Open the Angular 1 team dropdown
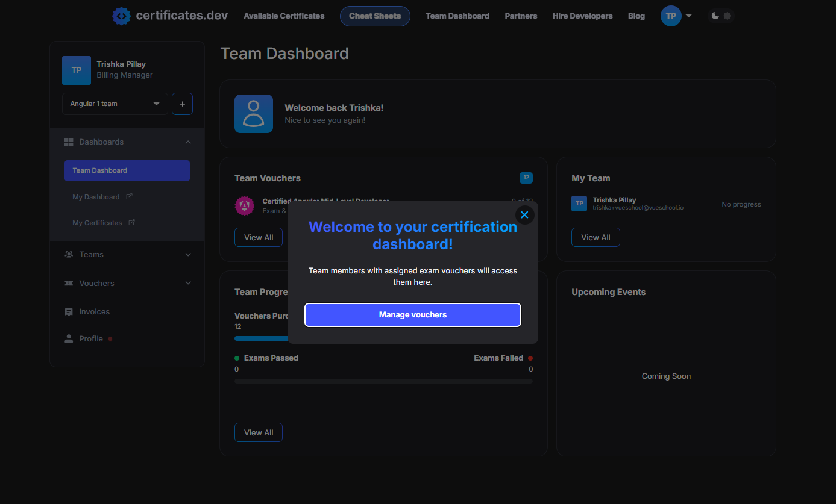This screenshot has width=836, height=504. tap(115, 104)
